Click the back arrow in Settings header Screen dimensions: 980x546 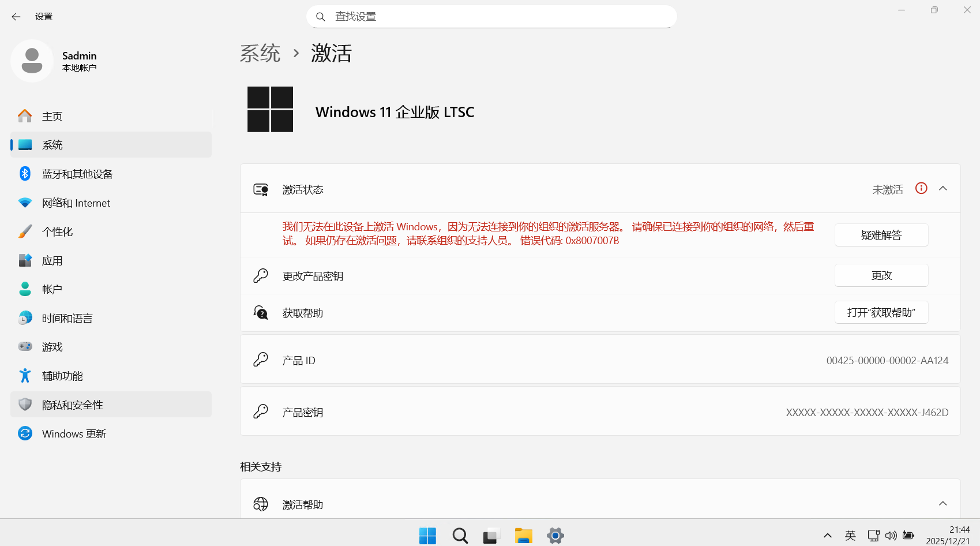(x=16, y=17)
